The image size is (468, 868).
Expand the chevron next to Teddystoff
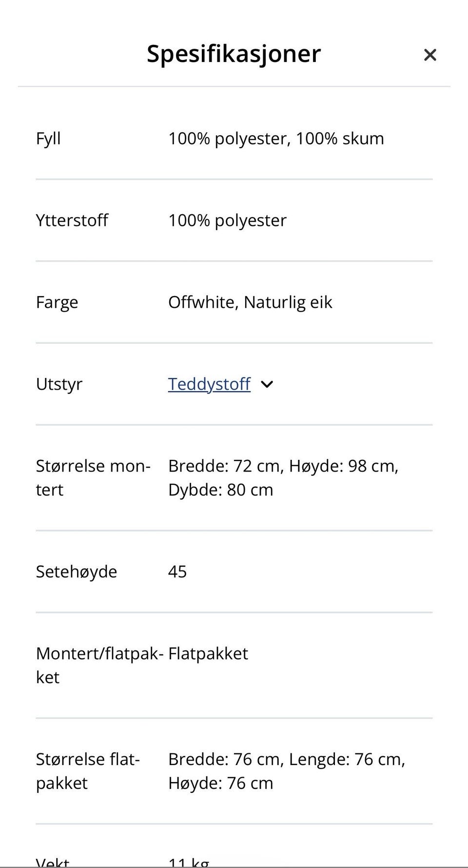(267, 384)
